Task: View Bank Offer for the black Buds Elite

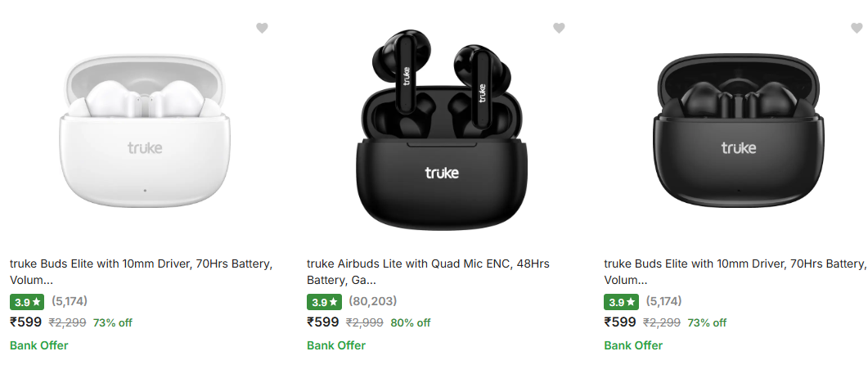Action: [633, 345]
